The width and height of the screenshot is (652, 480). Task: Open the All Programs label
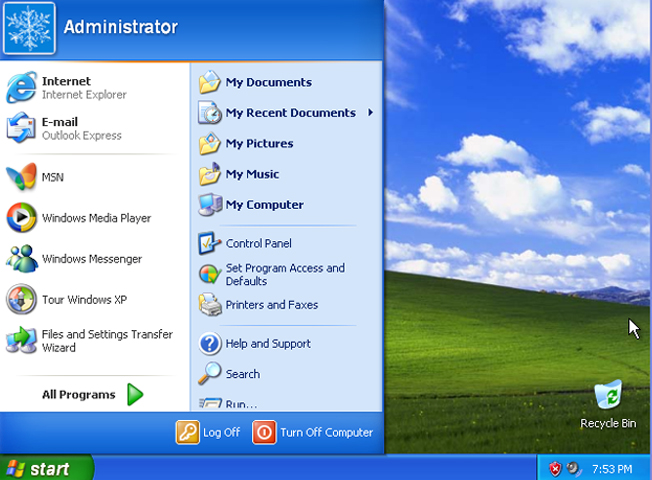[x=79, y=394]
